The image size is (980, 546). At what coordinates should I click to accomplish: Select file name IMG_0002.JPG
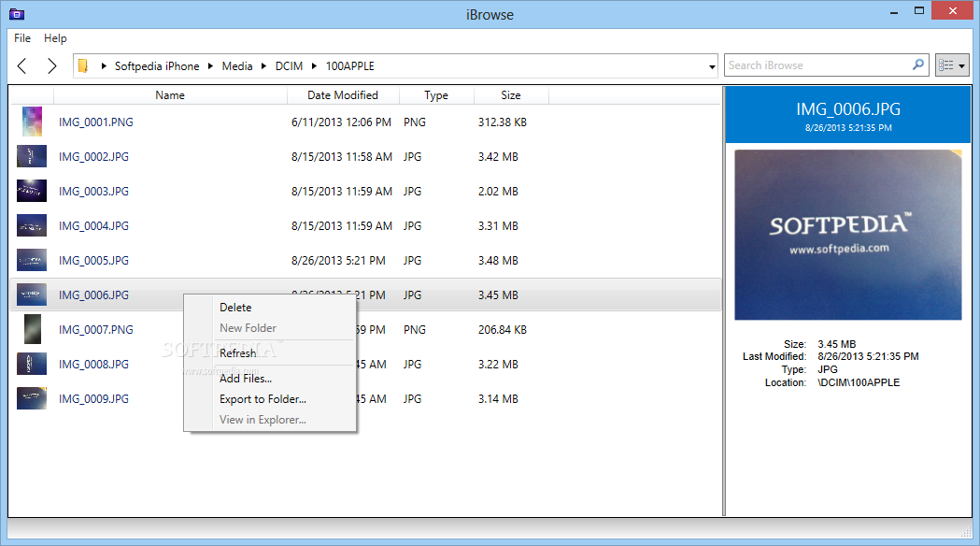(x=93, y=156)
